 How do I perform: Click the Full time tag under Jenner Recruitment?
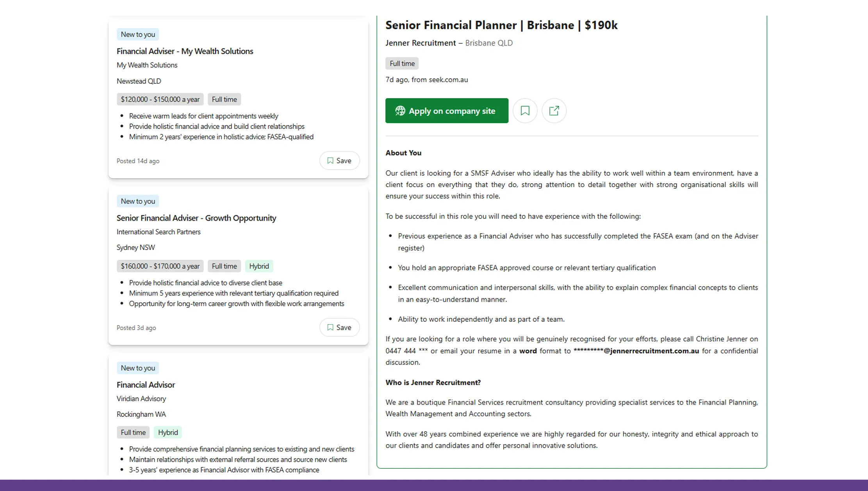[402, 63]
